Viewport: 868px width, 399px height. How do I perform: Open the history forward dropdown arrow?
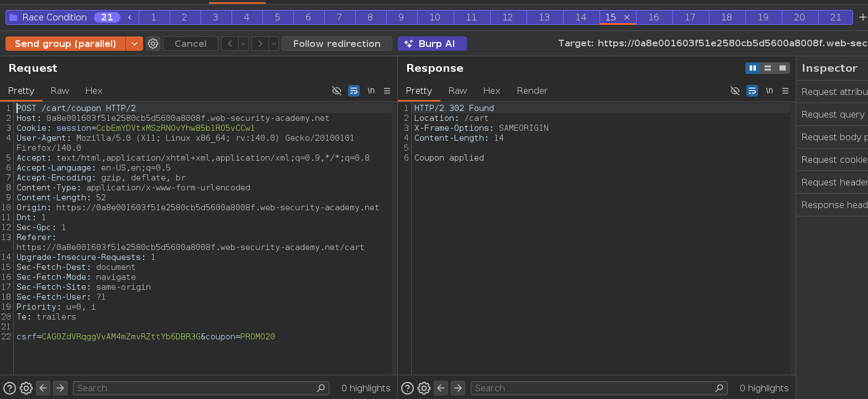[273, 44]
